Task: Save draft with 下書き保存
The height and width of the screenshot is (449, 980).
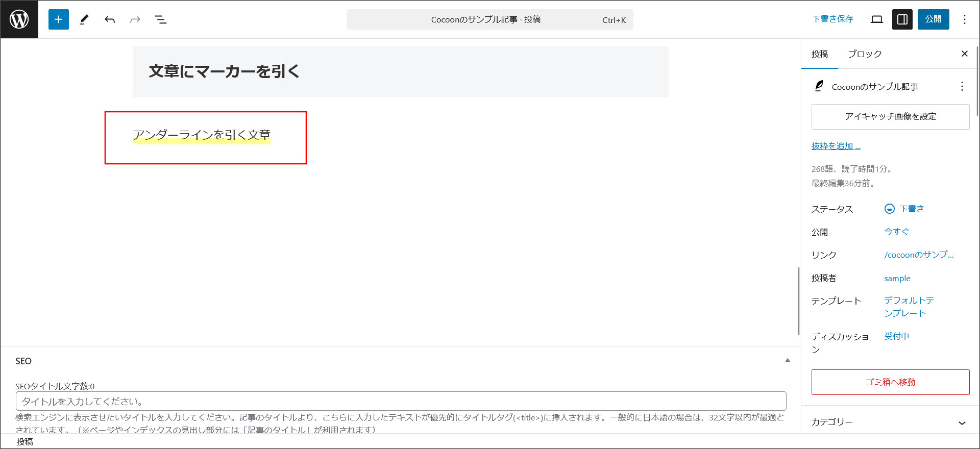Action: (x=832, y=19)
